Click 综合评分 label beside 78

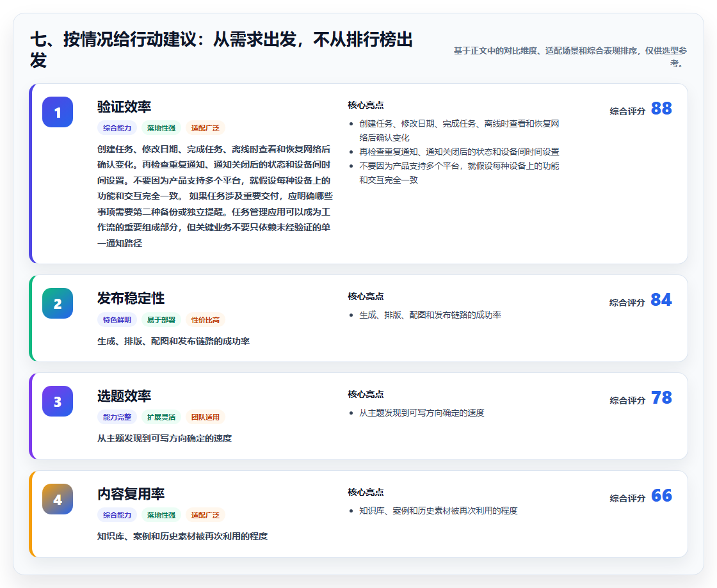tap(627, 401)
